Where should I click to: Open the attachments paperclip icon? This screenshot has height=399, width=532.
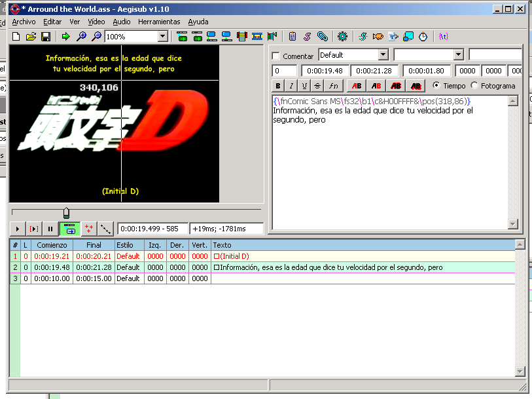323,36
